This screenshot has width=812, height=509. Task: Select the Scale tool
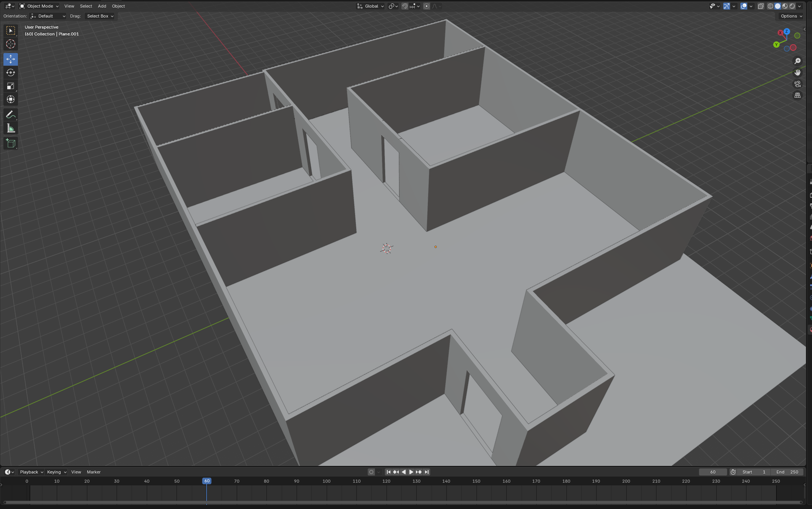point(11,86)
